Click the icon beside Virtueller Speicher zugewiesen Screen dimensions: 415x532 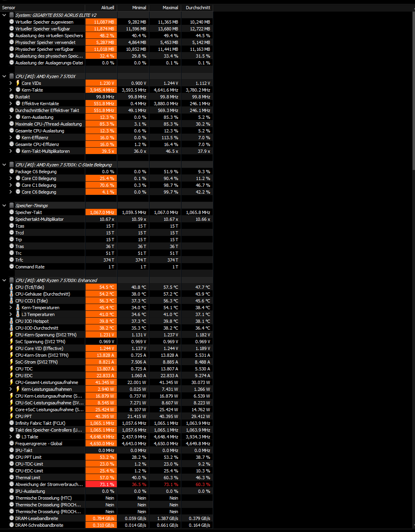point(12,22)
